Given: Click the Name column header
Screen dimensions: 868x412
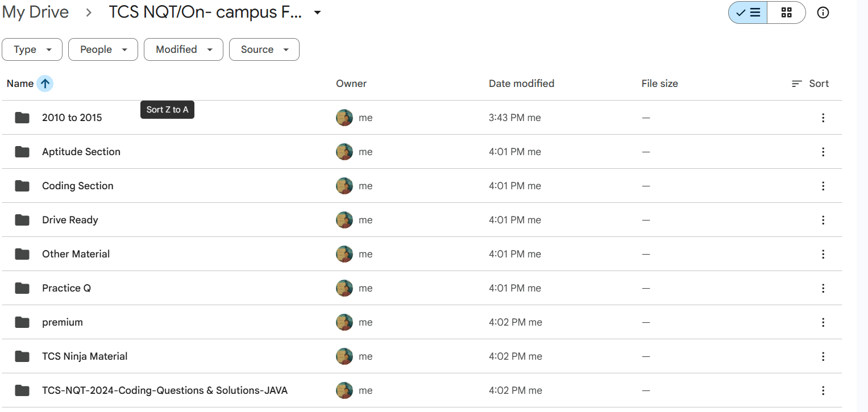Looking at the screenshot, I should 20,84.
